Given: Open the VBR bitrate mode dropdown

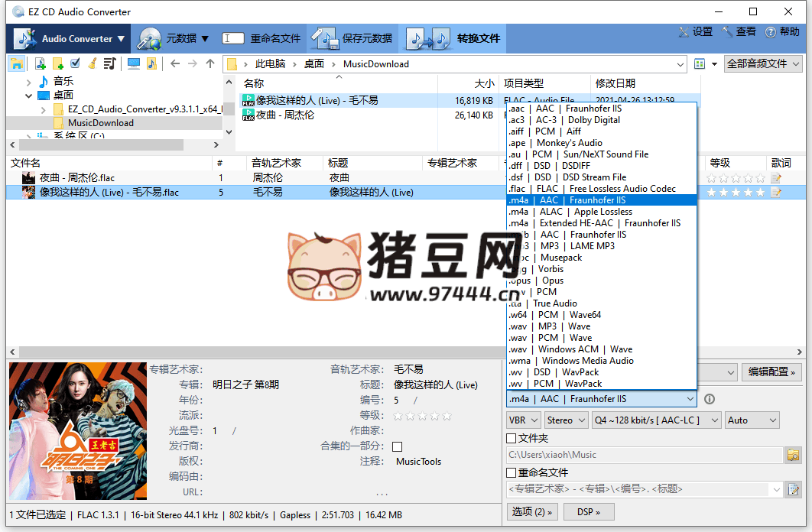Looking at the screenshot, I should pyautogui.click(x=523, y=420).
